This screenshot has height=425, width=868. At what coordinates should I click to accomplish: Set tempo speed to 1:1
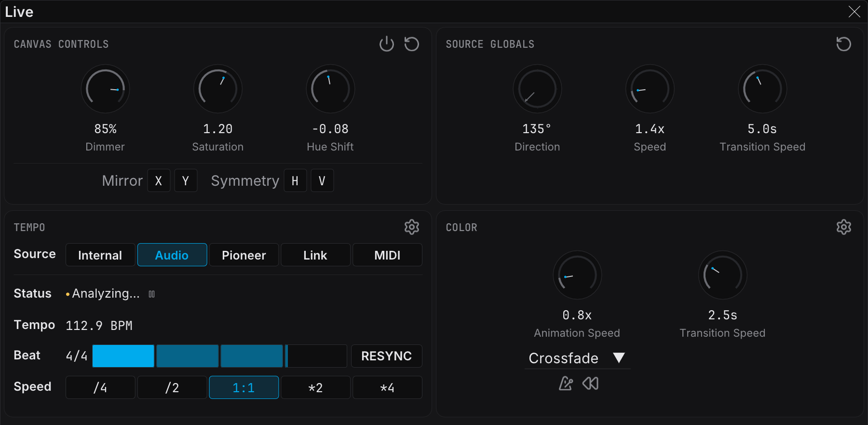click(244, 387)
